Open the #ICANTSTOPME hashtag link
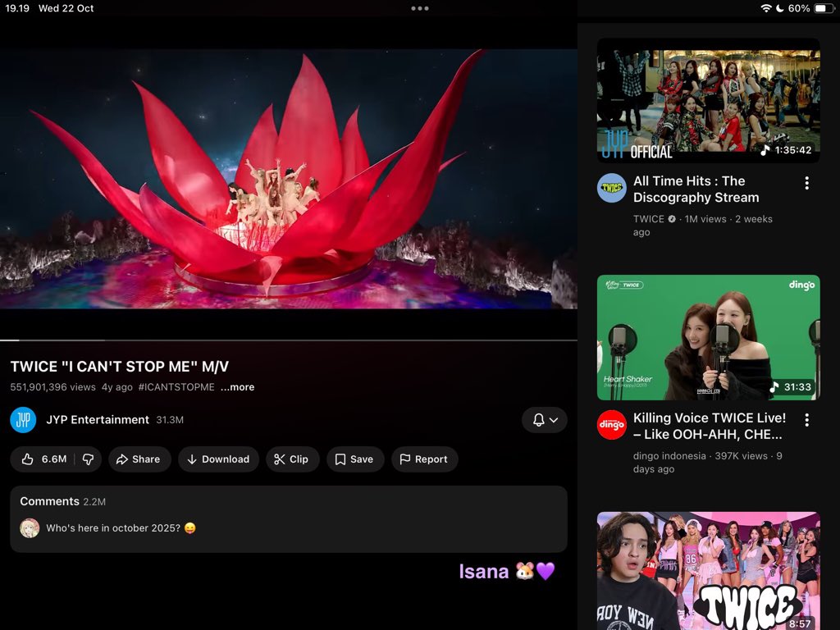840x630 pixels. click(x=176, y=387)
